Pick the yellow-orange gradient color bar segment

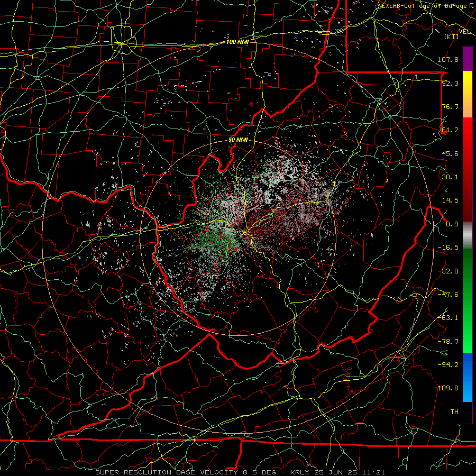467,94
